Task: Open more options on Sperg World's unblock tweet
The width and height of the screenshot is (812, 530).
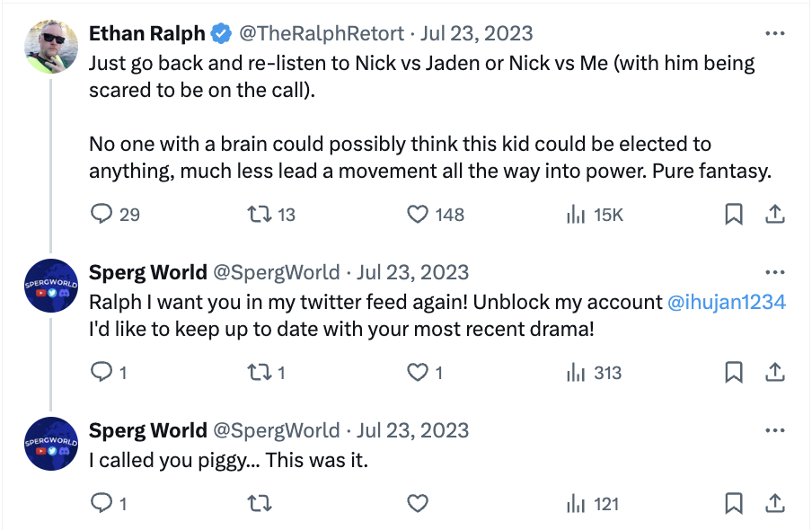Action: click(x=774, y=272)
